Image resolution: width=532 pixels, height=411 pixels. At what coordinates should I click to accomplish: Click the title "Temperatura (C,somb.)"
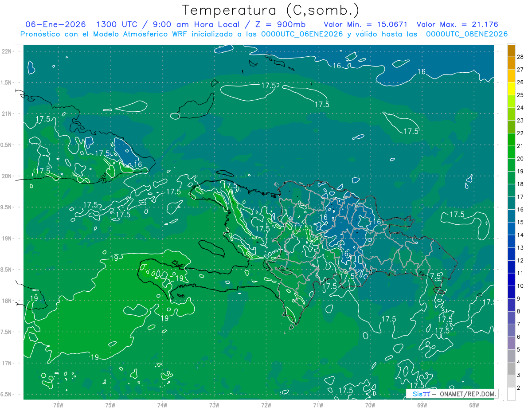click(x=270, y=10)
